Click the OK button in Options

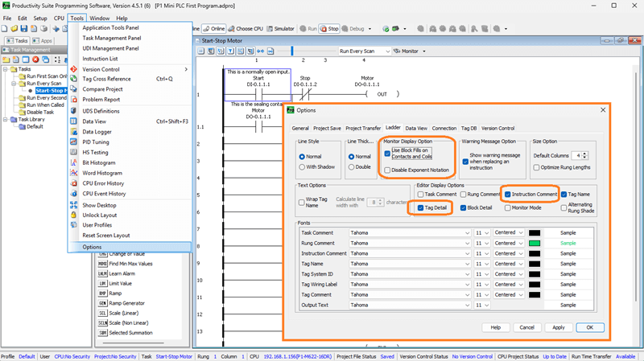(x=589, y=327)
